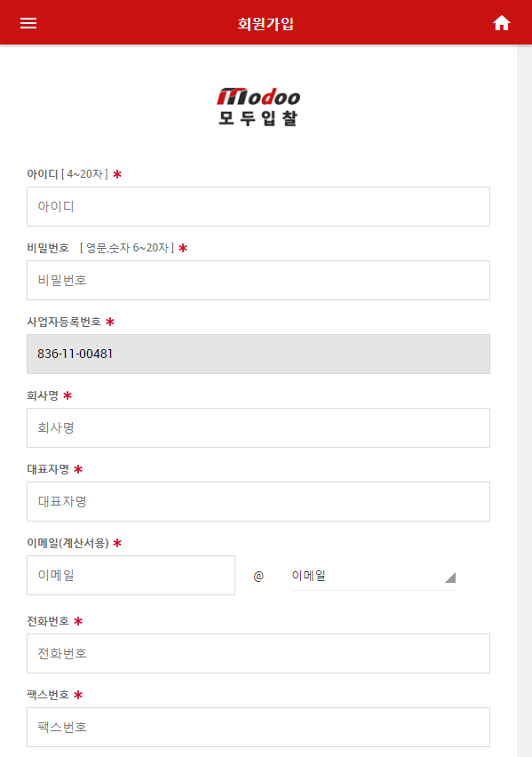This screenshot has height=757, width=532.
Task: Focus the 아이디 input field
Action: [258, 207]
